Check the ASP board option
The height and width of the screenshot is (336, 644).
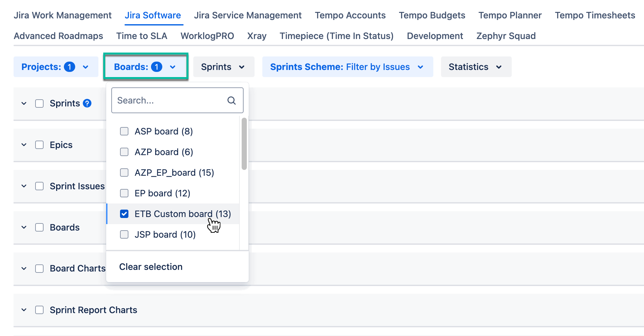click(x=124, y=131)
